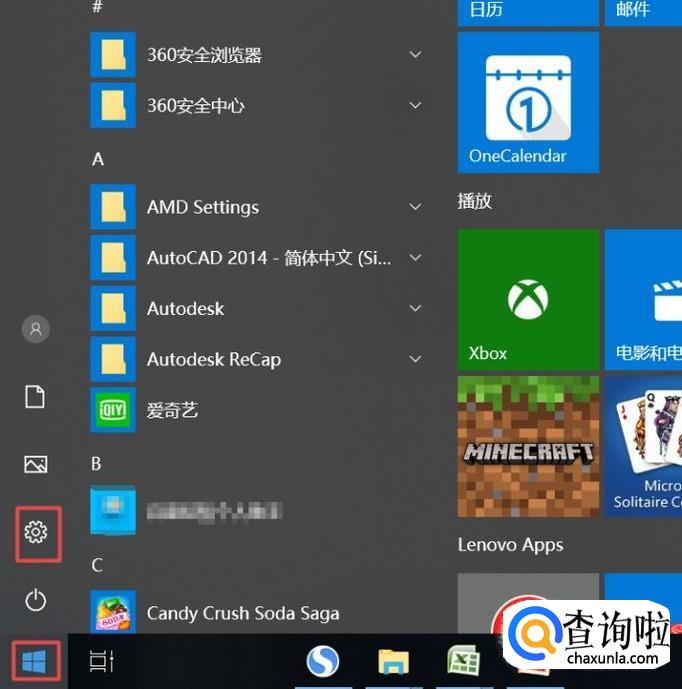Launch the Minecraft tile

pos(528,446)
